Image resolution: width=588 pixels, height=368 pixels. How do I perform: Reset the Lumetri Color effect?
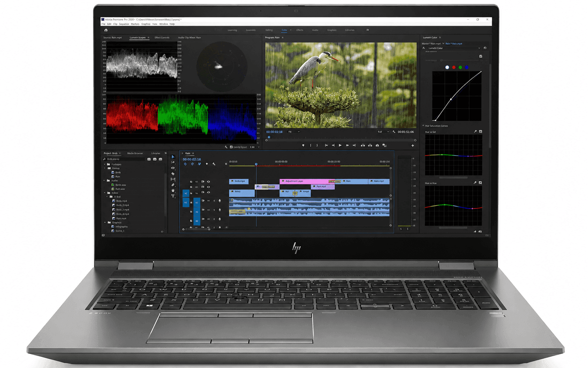(485, 48)
